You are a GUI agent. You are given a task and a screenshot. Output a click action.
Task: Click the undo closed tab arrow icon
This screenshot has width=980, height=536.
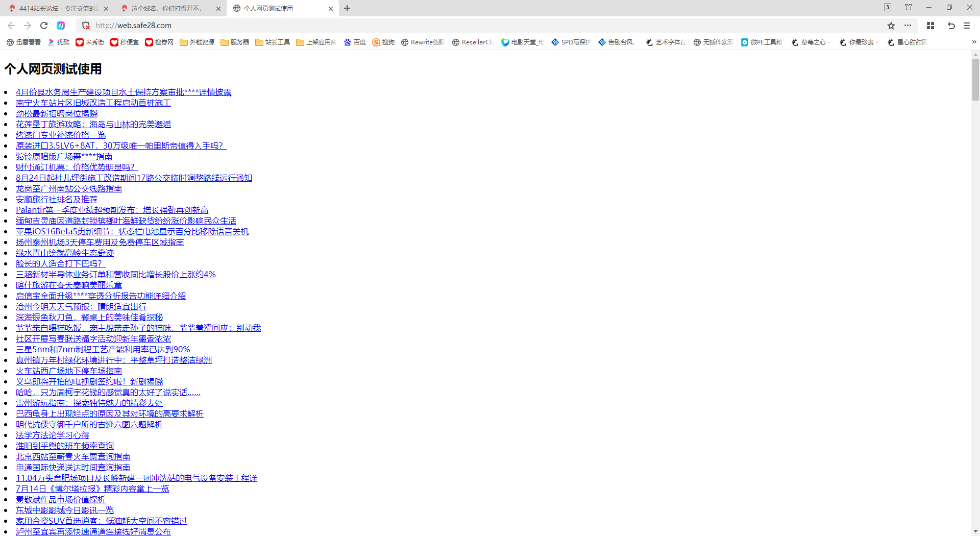point(951,26)
